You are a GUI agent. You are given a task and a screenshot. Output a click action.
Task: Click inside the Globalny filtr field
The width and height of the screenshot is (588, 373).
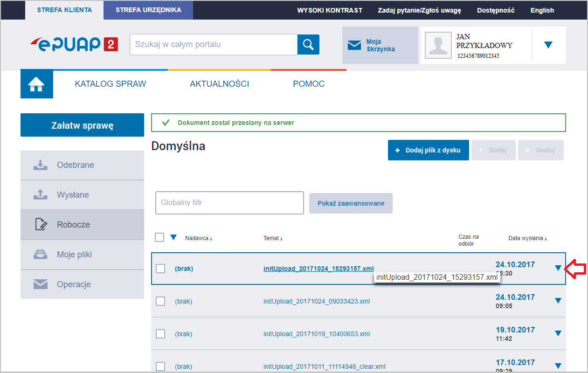point(229,202)
